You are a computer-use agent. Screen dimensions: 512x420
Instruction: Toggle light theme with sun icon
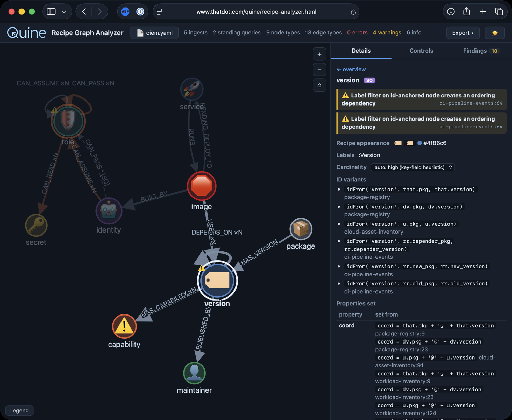pos(495,33)
